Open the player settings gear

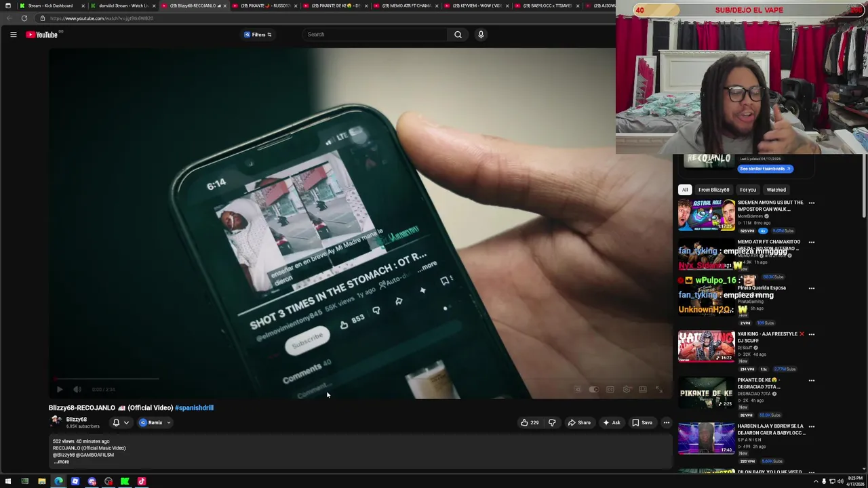click(627, 389)
